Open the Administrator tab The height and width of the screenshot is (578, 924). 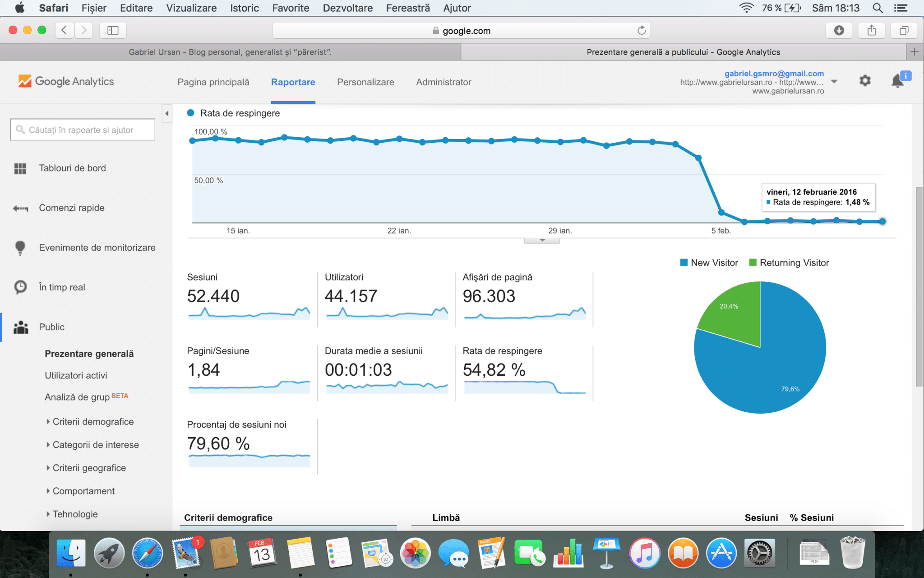coord(444,82)
